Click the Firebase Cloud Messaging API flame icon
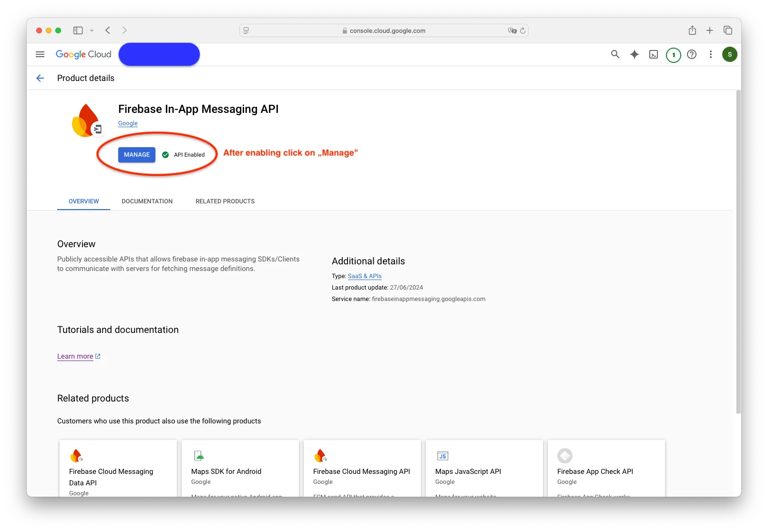768x532 pixels. [x=320, y=456]
